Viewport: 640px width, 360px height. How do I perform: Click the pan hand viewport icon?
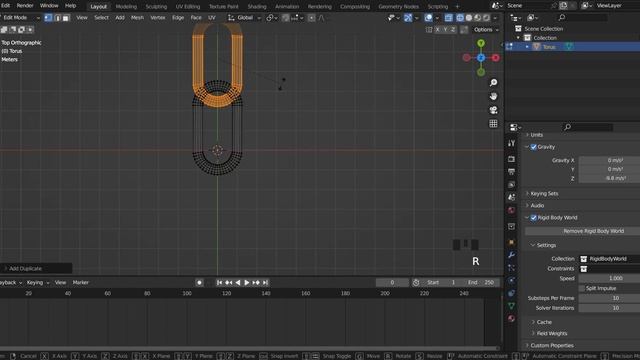pos(493,96)
